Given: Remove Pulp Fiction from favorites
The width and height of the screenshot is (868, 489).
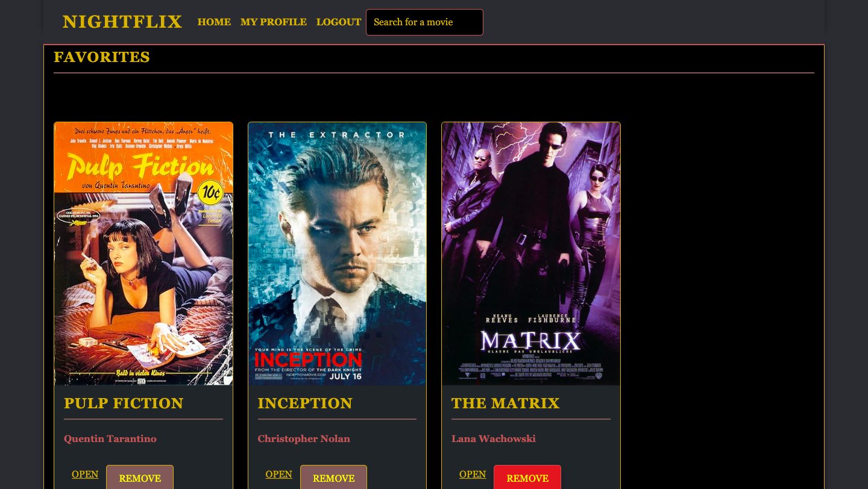Looking at the screenshot, I should 140,478.
